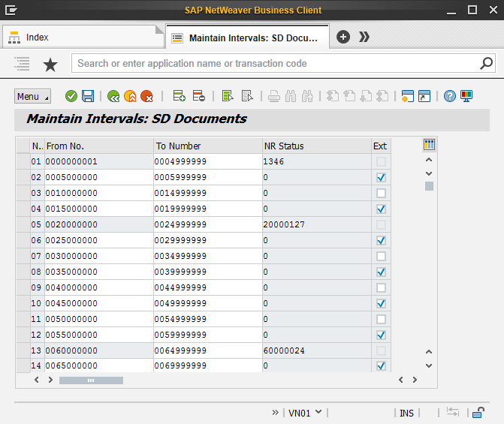Click the lock icon in status bar
Screen dimensions: 504x424
[478, 413]
